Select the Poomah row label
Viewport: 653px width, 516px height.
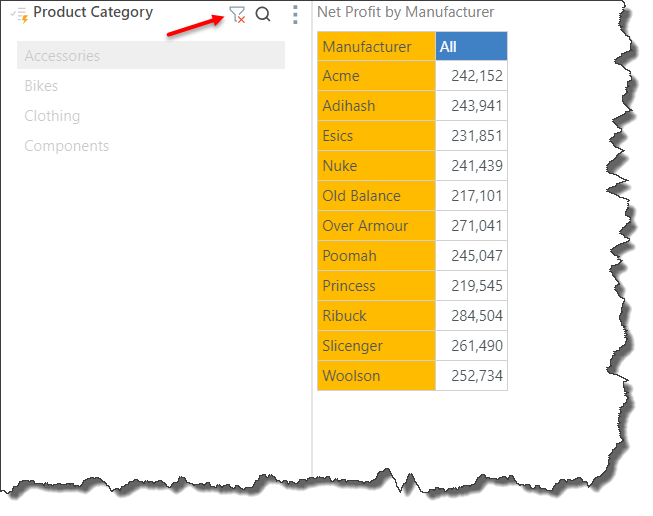pyautogui.click(x=376, y=256)
